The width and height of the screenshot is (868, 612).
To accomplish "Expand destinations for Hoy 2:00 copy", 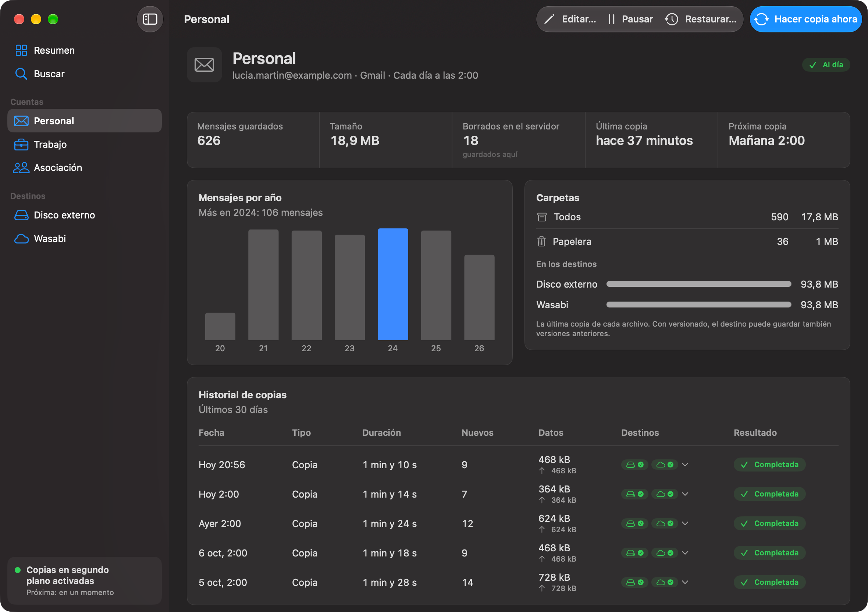I will (685, 494).
